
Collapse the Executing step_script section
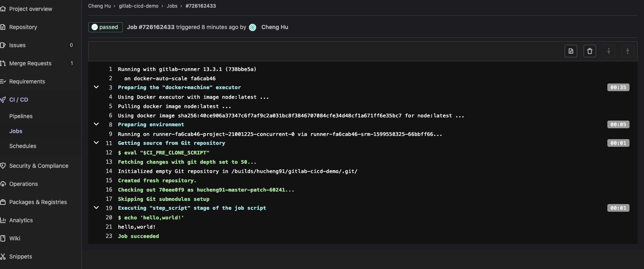tap(96, 208)
